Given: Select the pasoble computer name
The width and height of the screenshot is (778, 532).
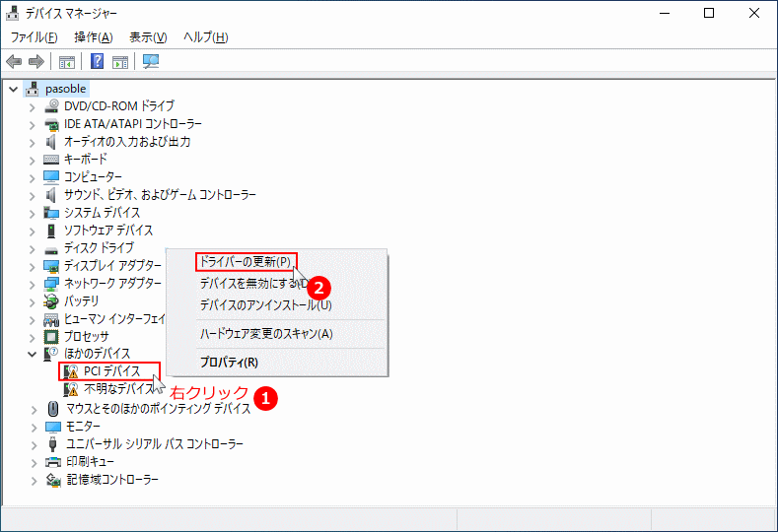Looking at the screenshot, I should tap(65, 89).
